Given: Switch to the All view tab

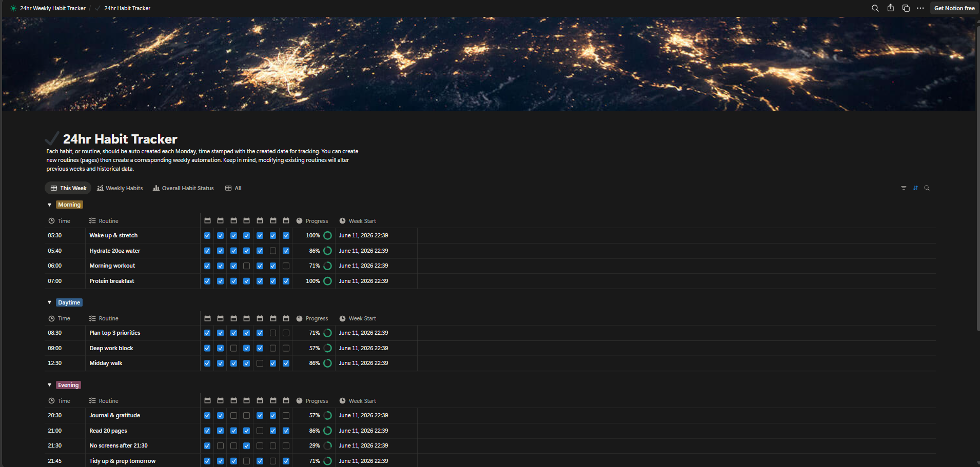Looking at the screenshot, I should pos(233,188).
